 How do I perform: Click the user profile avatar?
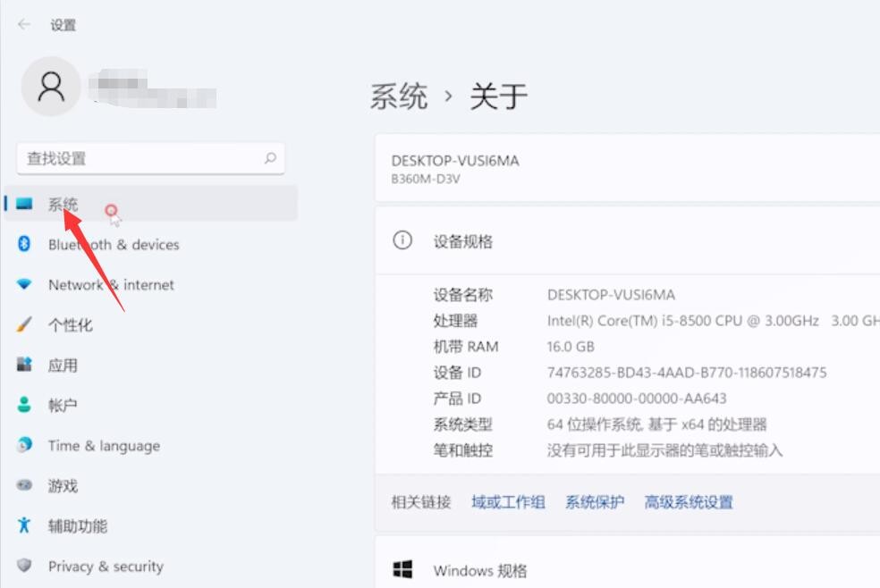51,86
